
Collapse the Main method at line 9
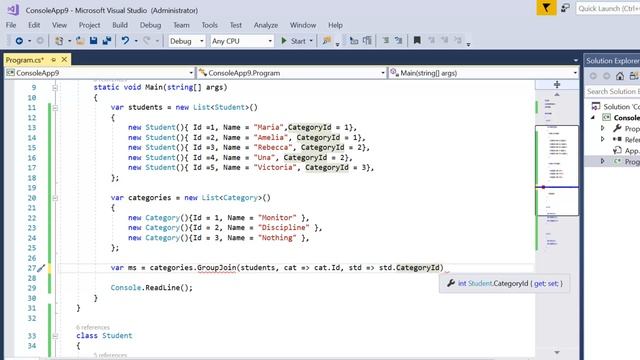tap(55, 88)
